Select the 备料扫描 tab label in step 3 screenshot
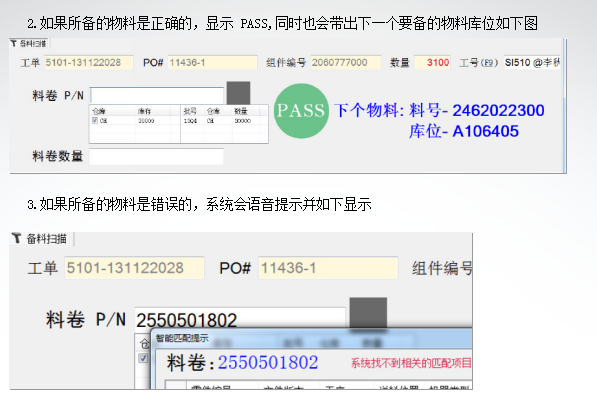This screenshot has width=597, height=398. pos(46,239)
